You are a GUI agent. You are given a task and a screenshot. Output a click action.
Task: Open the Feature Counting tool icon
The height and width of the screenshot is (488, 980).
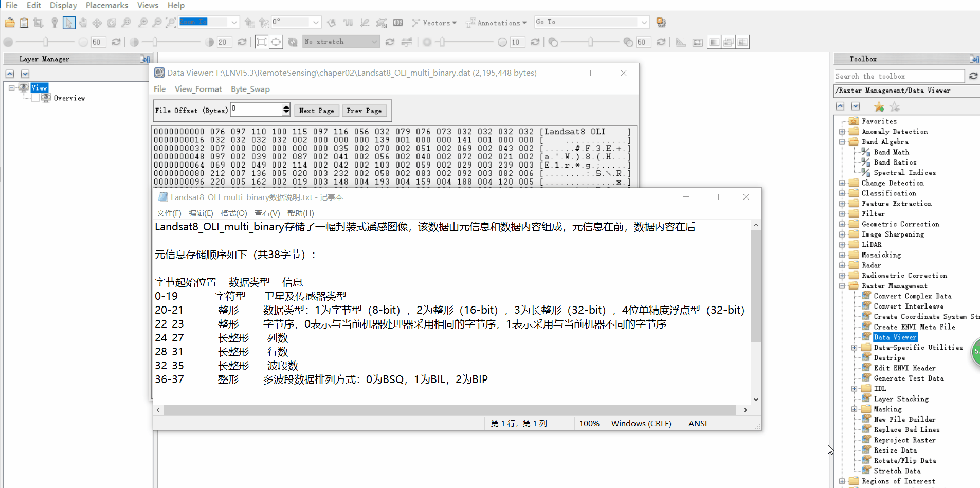[398, 23]
